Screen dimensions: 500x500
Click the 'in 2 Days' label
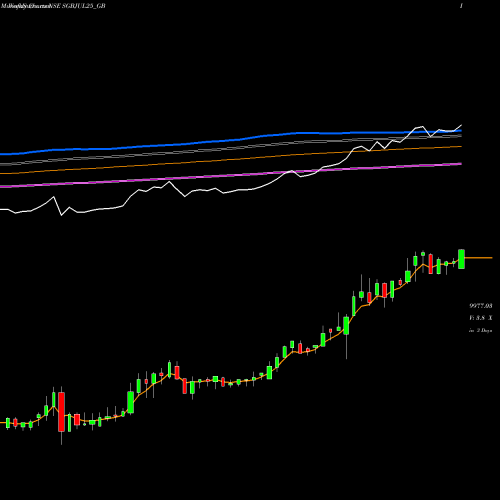481,330
